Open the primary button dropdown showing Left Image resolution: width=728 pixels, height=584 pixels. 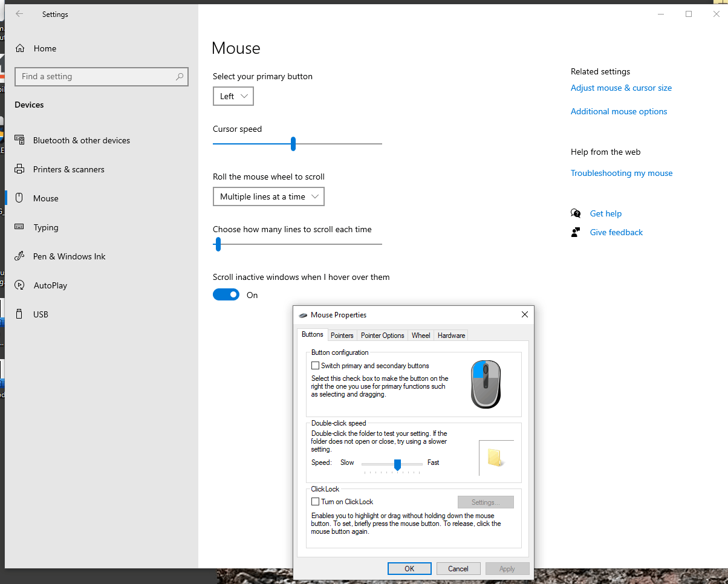[233, 96]
